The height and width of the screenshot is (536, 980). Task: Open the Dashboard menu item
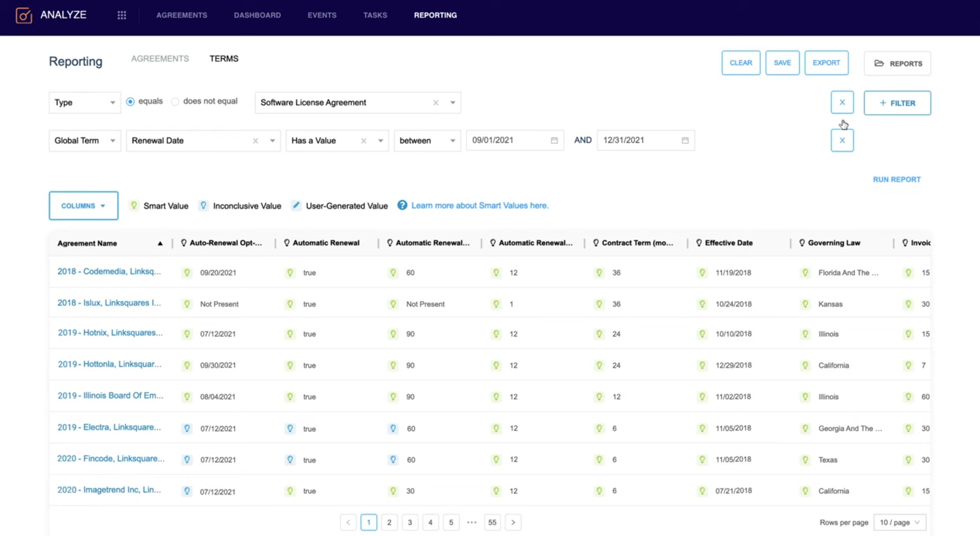(257, 15)
